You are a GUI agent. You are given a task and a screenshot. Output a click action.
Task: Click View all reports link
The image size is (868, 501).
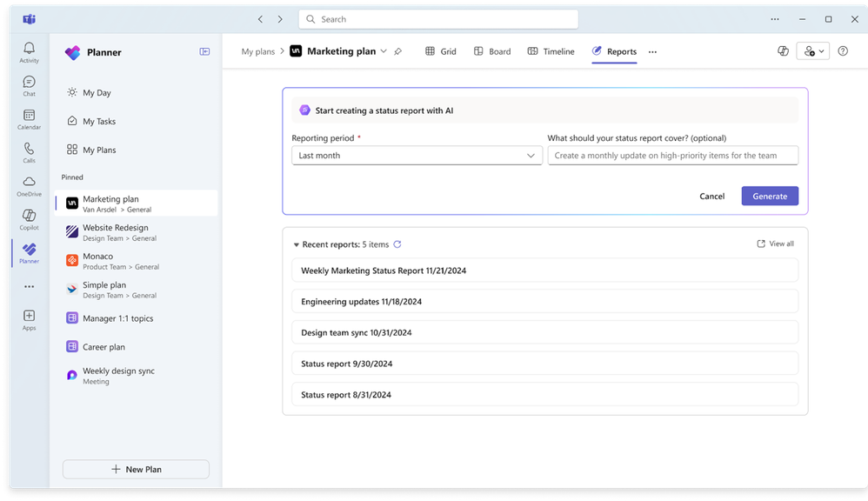[x=775, y=244]
